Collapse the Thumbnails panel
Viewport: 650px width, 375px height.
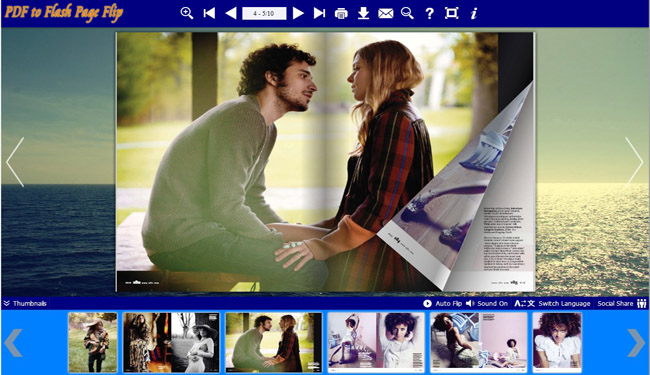pyautogui.click(x=25, y=303)
